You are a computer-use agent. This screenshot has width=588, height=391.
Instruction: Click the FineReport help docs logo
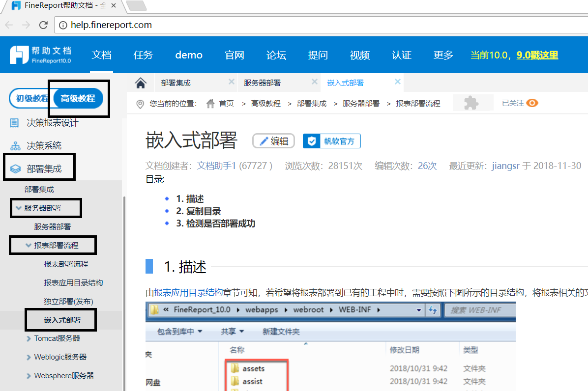(x=40, y=55)
